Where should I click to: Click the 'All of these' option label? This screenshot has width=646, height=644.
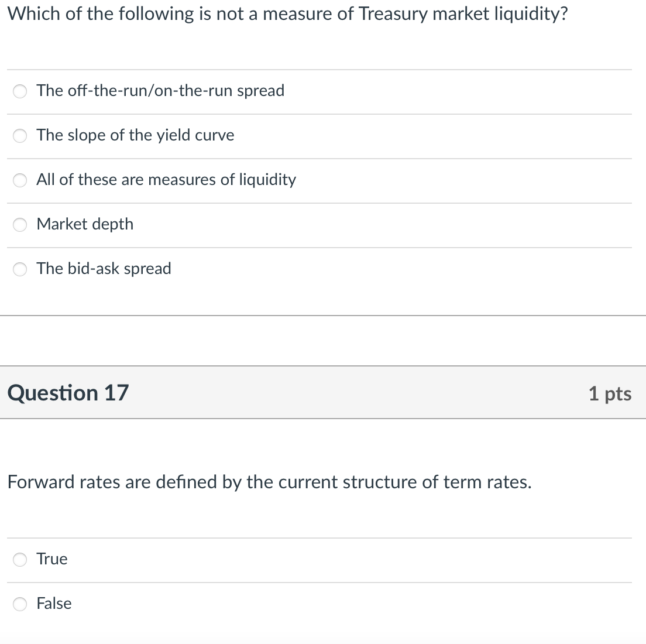pos(166,180)
